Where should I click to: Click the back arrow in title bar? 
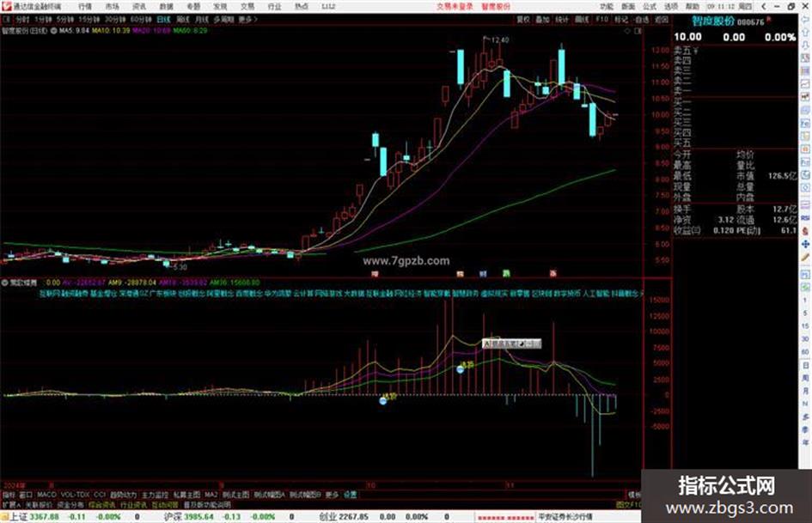pos(763,6)
